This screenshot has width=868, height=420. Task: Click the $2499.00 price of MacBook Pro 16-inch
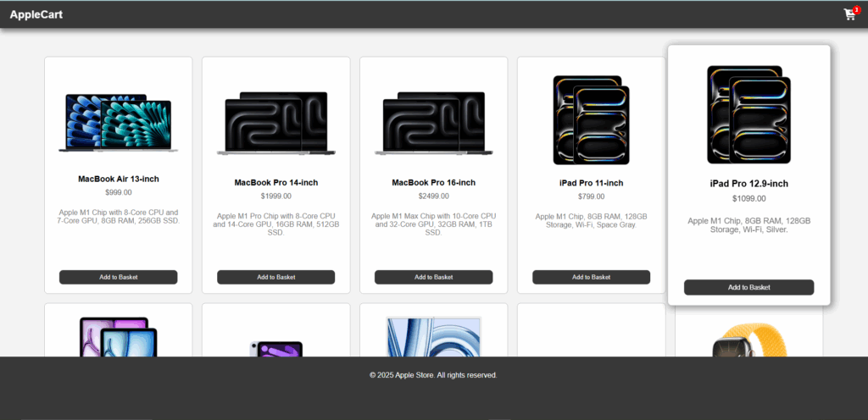[433, 196]
